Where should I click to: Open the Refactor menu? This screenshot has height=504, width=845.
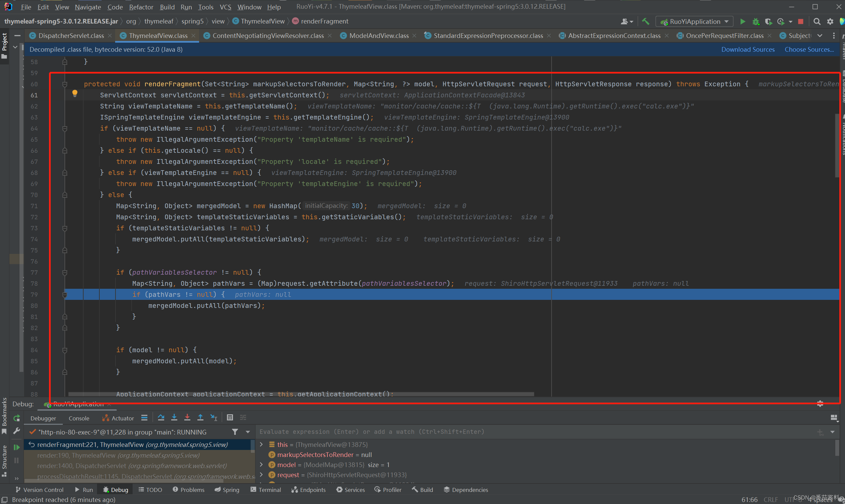(x=141, y=7)
